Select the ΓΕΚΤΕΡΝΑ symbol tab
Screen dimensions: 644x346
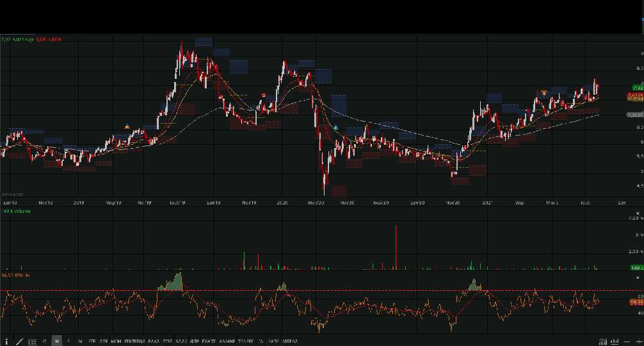coord(134,342)
